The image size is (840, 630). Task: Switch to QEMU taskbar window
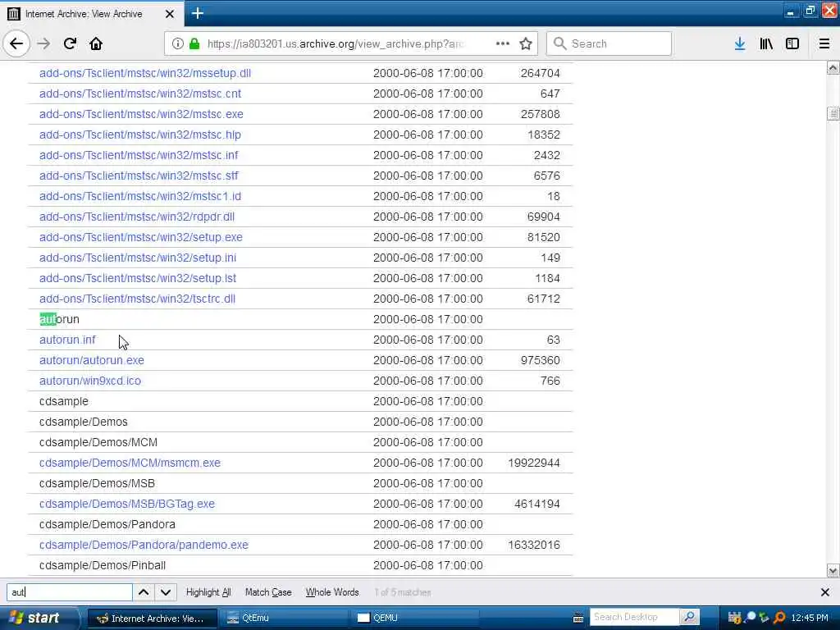coord(416,619)
